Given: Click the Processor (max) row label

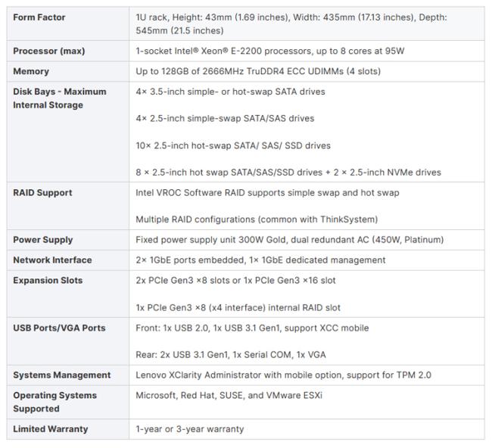Looking at the screenshot, I should [x=48, y=51].
